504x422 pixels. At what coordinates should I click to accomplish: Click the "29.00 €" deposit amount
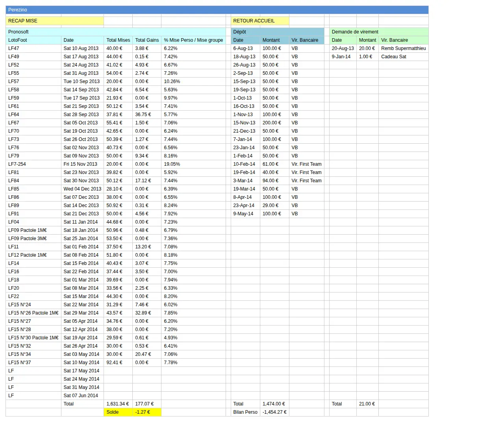(274, 205)
